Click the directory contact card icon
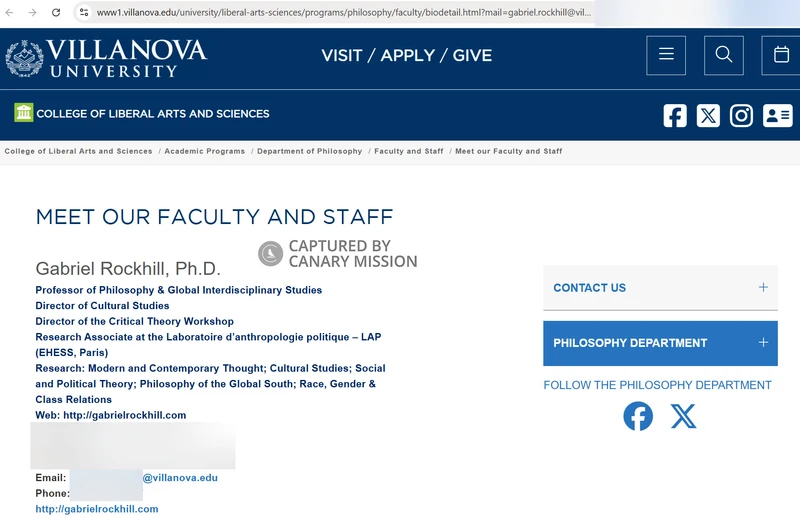 [777, 115]
